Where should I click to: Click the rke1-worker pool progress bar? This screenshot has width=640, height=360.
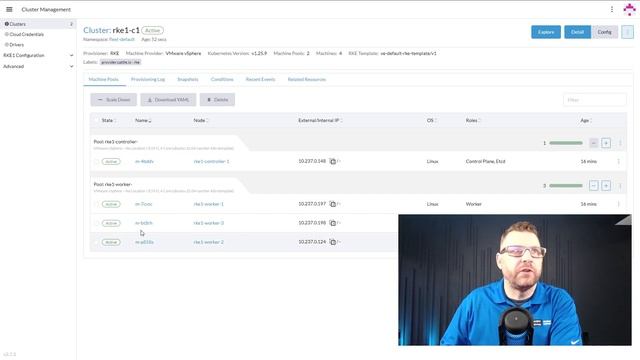[566, 186]
